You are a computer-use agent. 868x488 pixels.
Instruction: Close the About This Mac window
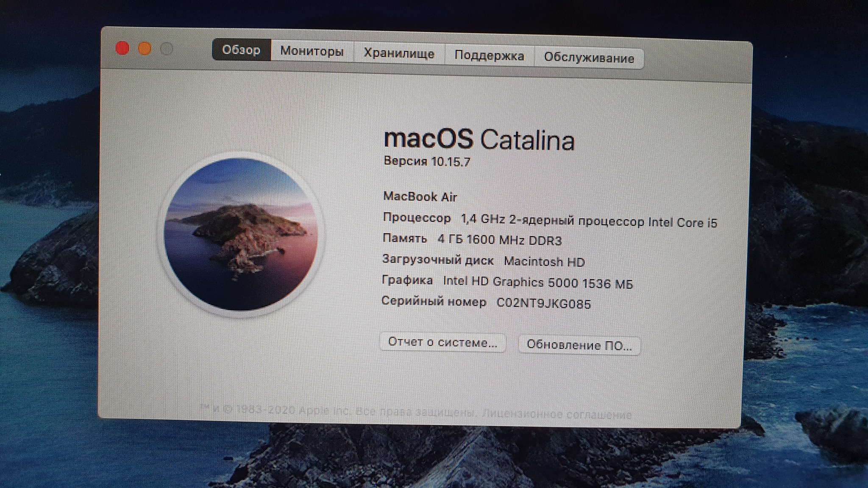122,48
